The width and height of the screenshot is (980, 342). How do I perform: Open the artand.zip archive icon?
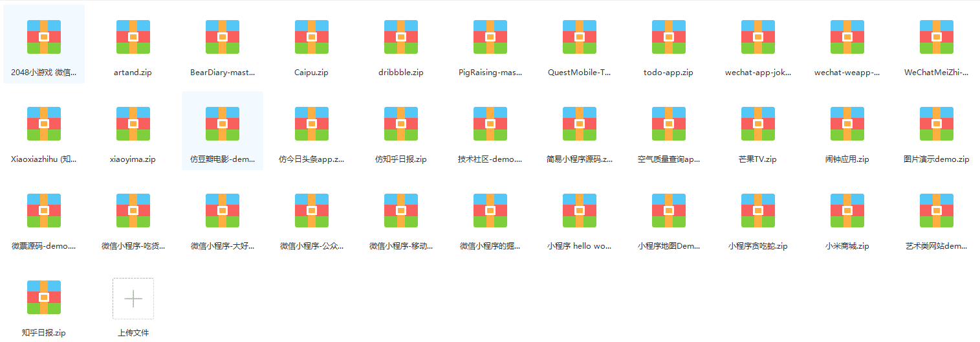[133, 36]
